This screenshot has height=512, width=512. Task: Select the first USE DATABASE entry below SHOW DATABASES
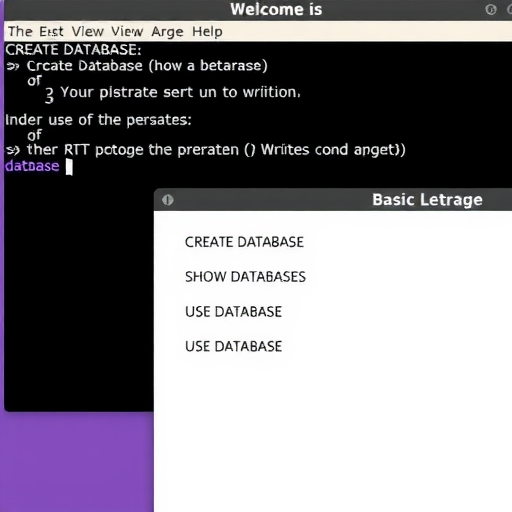233,312
